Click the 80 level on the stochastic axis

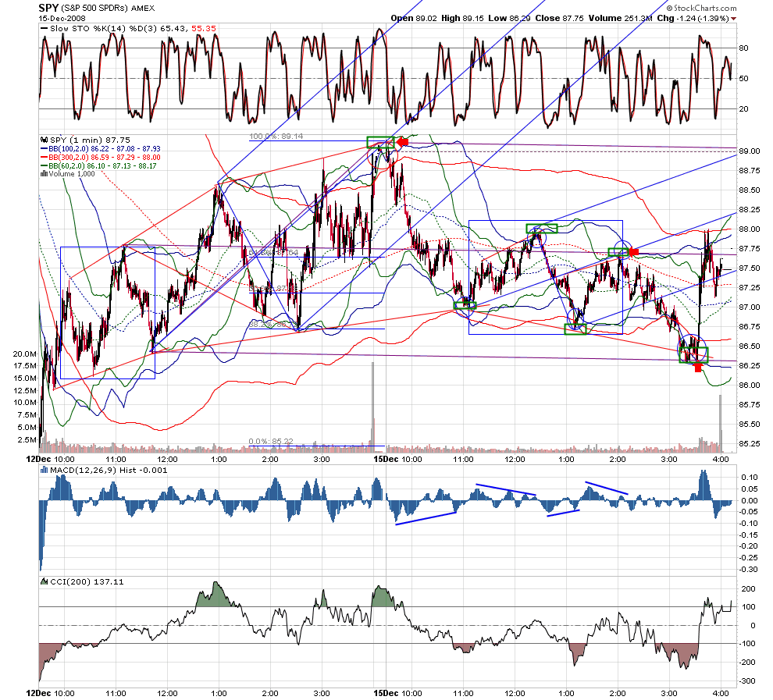743,48
